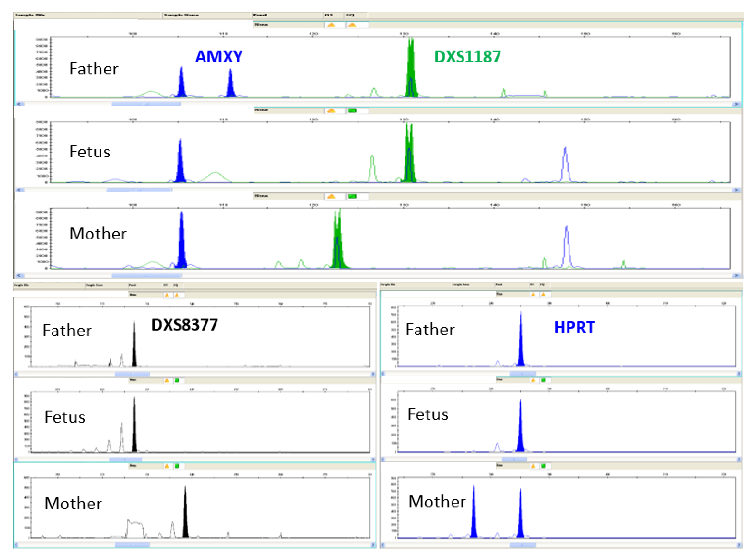This screenshot has width=753, height=560.
Task: Click Father's first yellow warning flag, AMXY panel
Action: tap(331, 25)
